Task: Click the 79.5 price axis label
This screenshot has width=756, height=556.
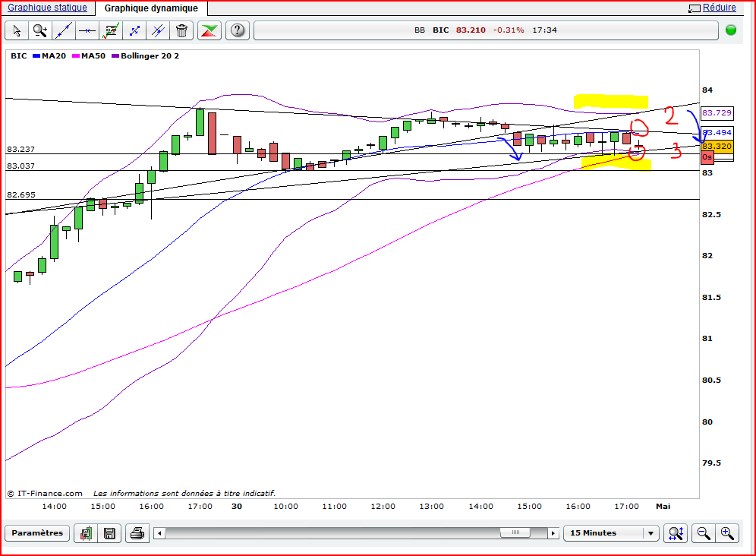Action: pyautogui.click(x=712, y=463)
